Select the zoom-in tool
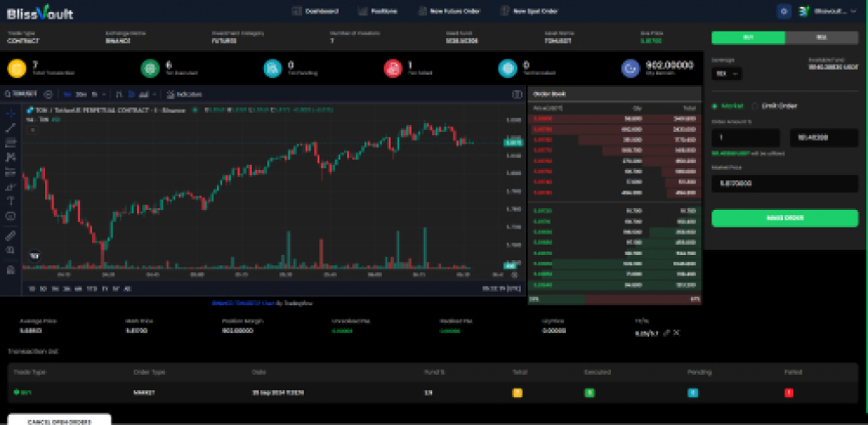Image resolution: width=868 pixels, height=425 pixels. tap(10, 251)
